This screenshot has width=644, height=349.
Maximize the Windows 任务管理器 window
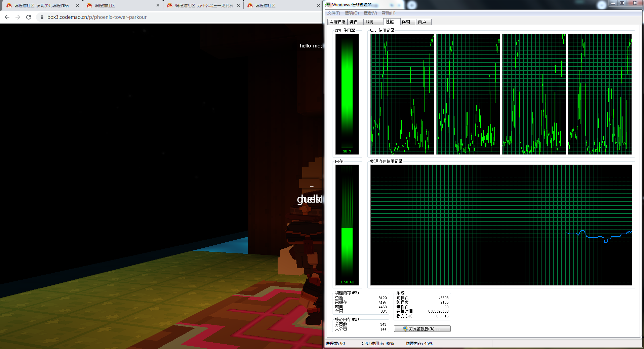[x=622, y=3]
